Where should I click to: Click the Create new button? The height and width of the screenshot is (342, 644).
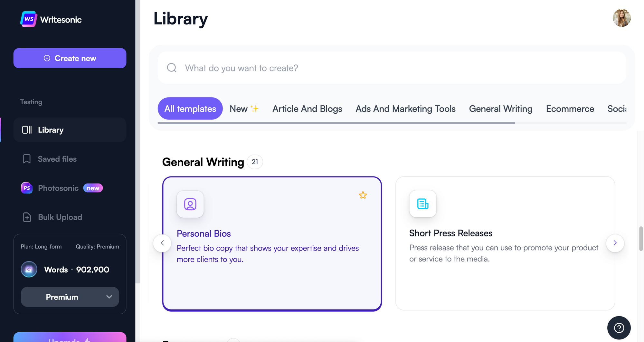click(x=70, y=58)
